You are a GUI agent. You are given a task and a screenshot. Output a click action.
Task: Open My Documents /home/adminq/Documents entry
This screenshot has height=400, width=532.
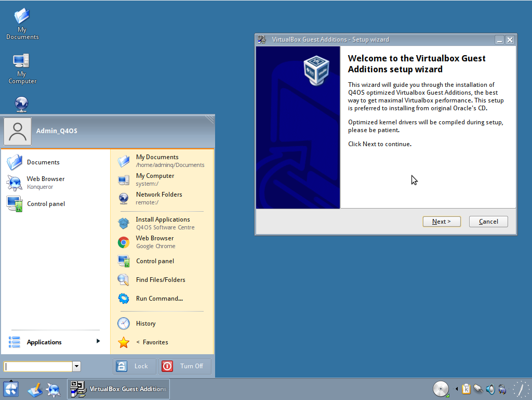162,161
